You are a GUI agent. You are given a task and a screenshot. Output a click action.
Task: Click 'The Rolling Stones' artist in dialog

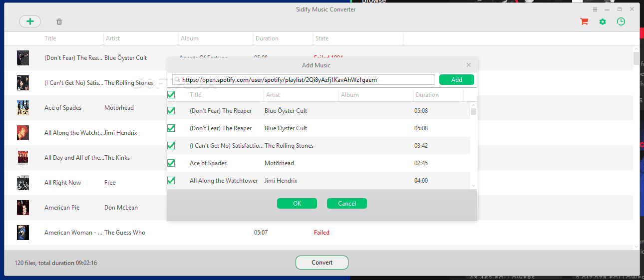coord(289,146)
